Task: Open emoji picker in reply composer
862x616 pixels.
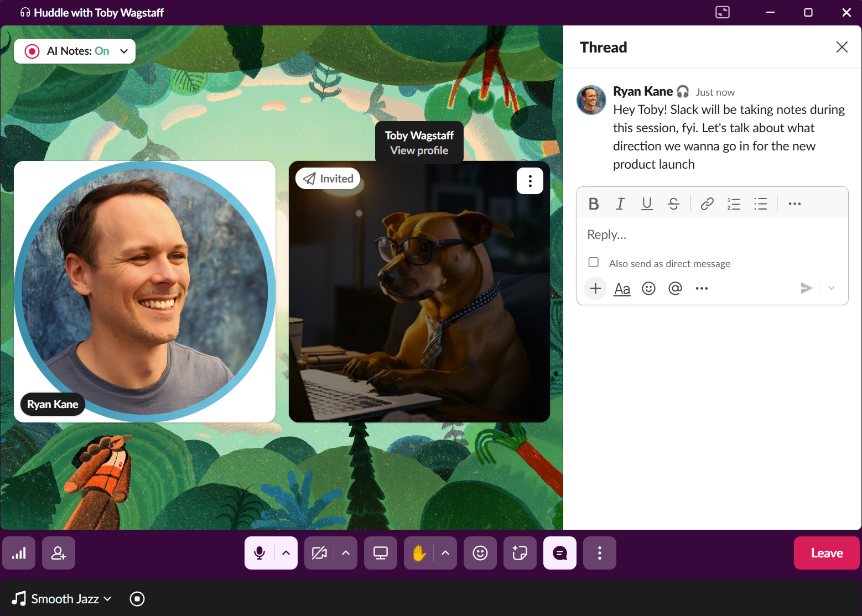Action: [x=648, y=289]
